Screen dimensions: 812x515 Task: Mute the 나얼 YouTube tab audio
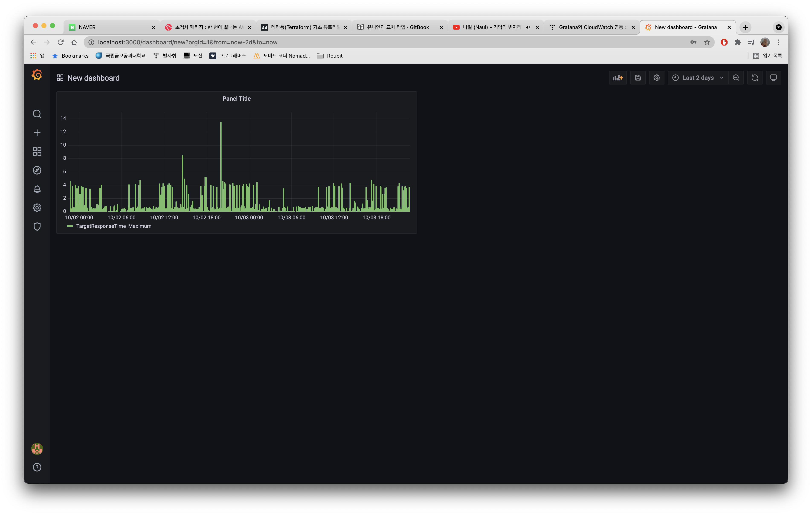point(528,27)
